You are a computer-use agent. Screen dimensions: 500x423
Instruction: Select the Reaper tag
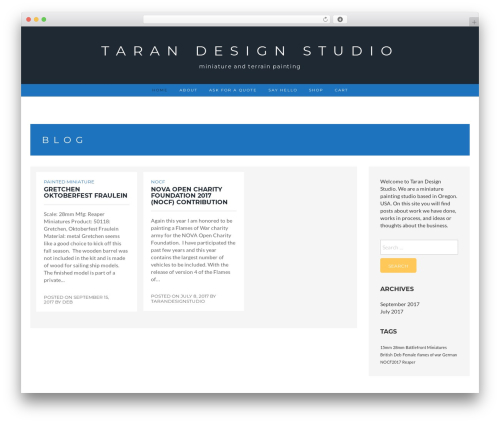409,362
